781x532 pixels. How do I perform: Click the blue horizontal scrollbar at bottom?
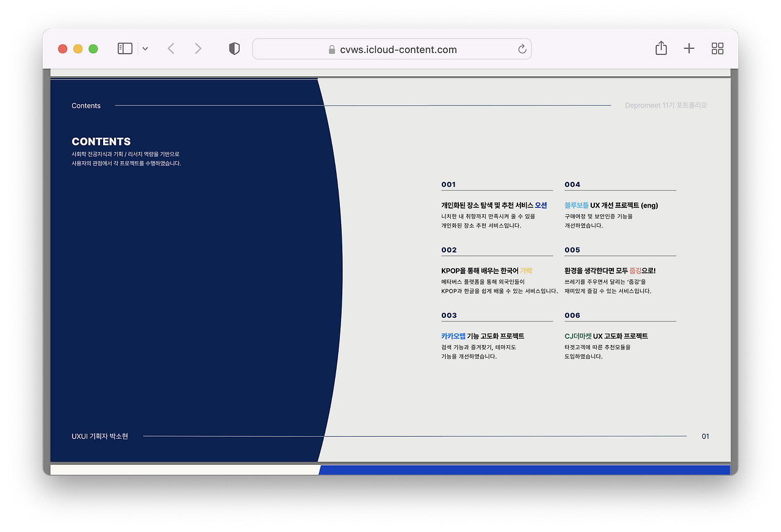[x=525, y=470]
